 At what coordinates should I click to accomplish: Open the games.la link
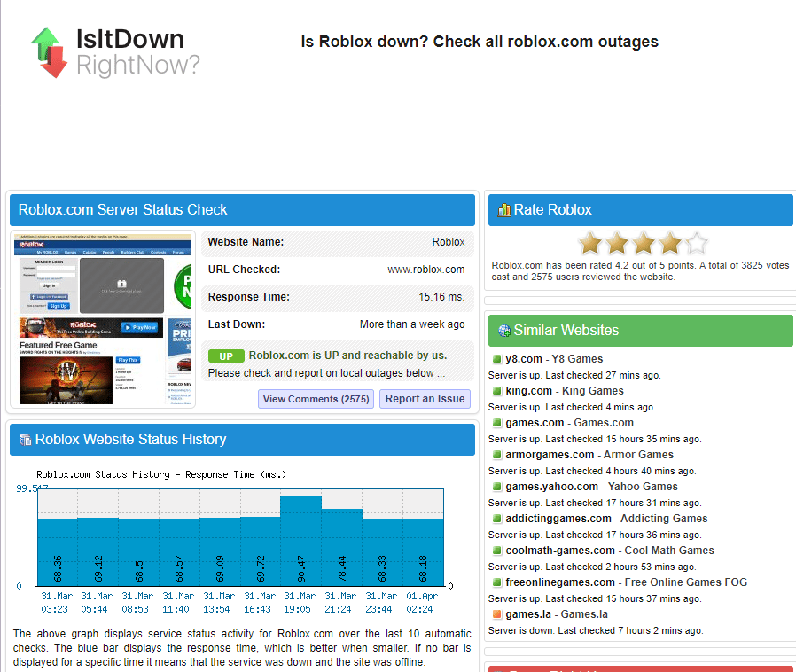click(x=528, y=614)
